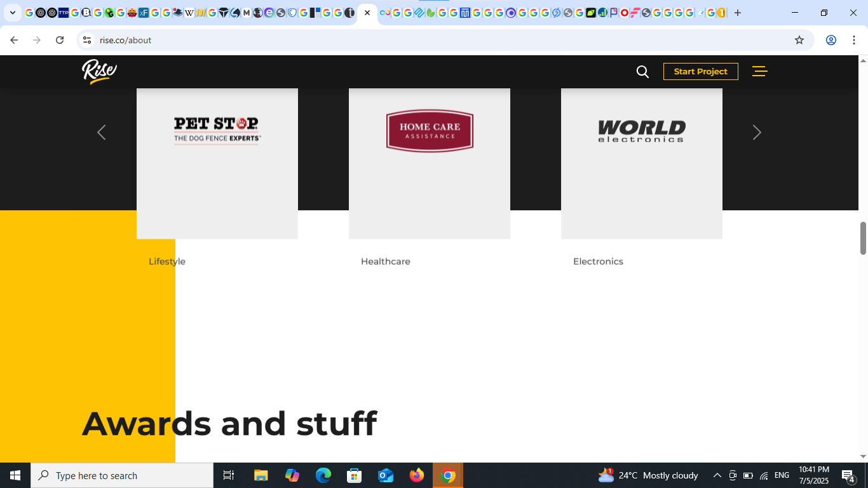Open a new browser tab
Screen dimensions: 868x488
[738, 13]
